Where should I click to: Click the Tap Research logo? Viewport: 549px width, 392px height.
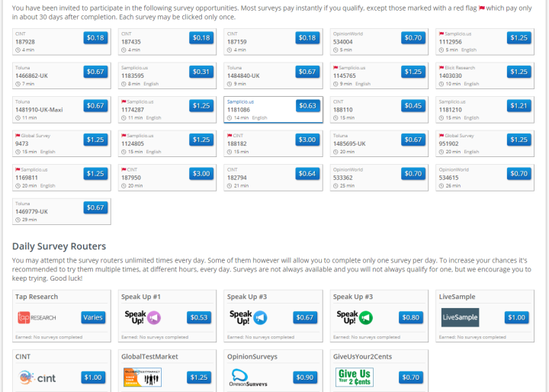(x=37, y=318)
